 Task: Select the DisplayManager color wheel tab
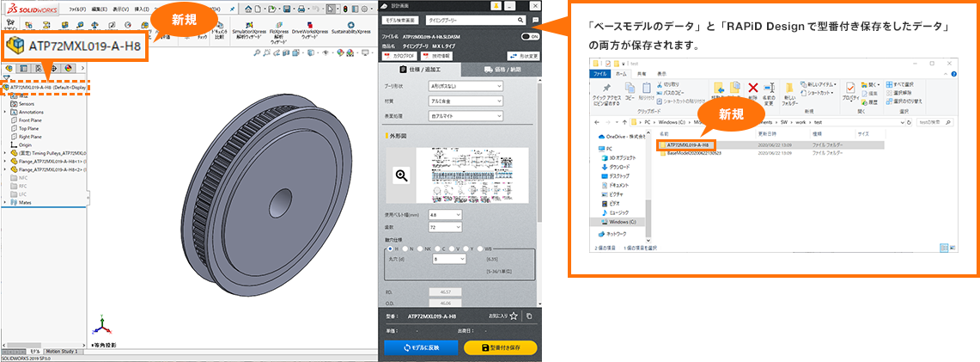point(68,68)
